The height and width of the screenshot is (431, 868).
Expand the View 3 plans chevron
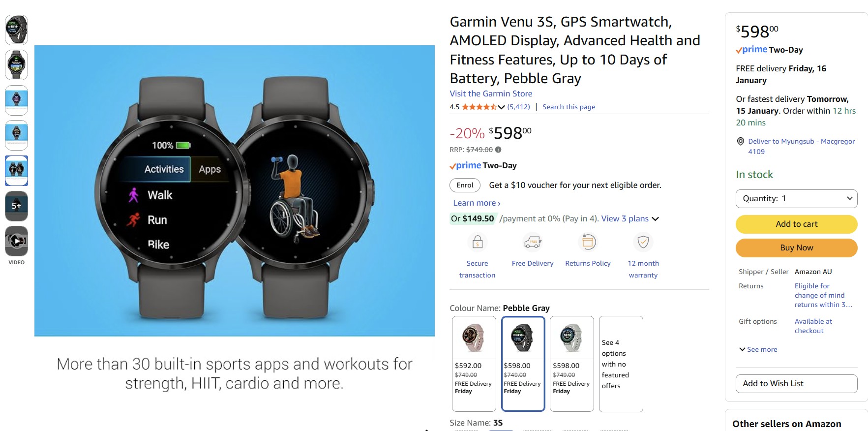655,219
